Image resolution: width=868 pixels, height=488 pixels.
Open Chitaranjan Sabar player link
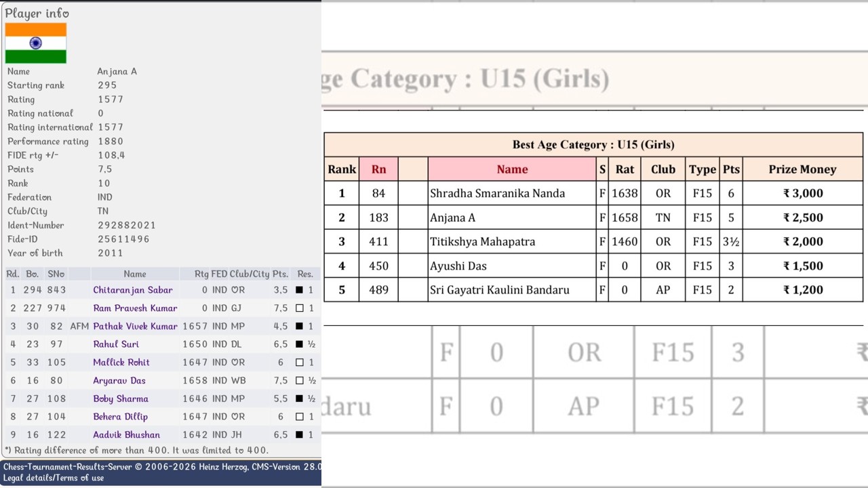(133, 290)
